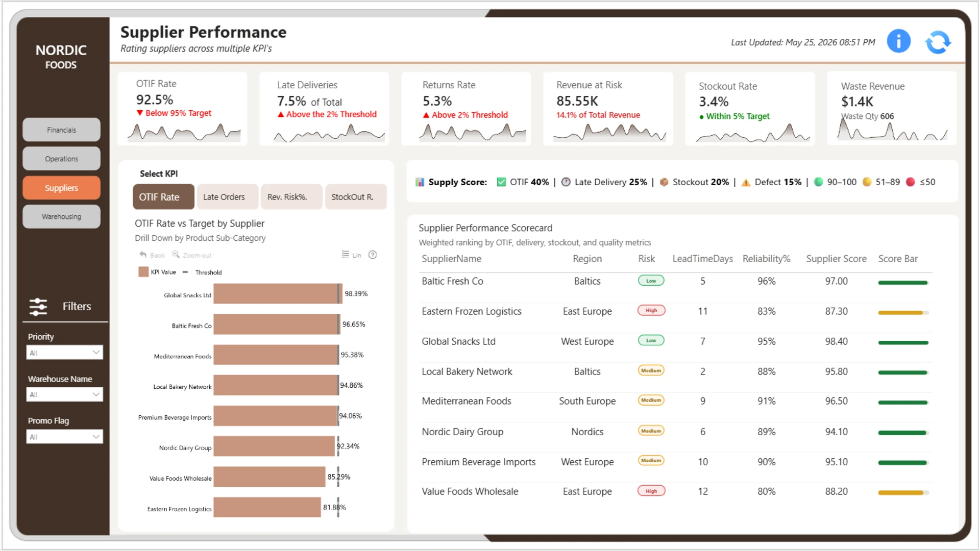This screenshot has height=551, width=980.
Task: Open the Suppliers page button
Action: (x=61, y=188)
